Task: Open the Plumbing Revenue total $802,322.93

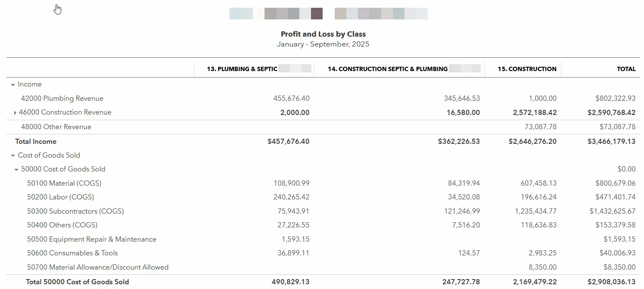Action: 616,99
